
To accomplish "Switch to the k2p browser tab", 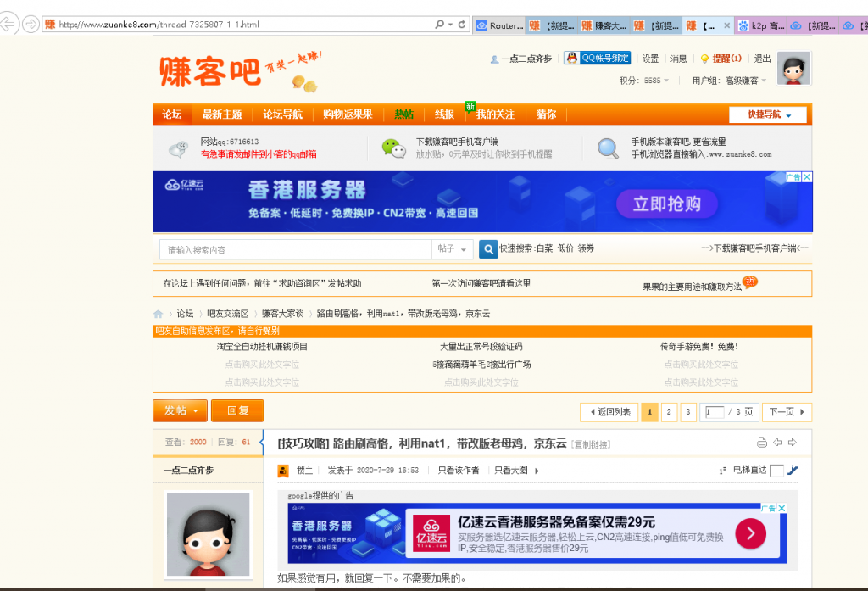I will tap(761, 25).
